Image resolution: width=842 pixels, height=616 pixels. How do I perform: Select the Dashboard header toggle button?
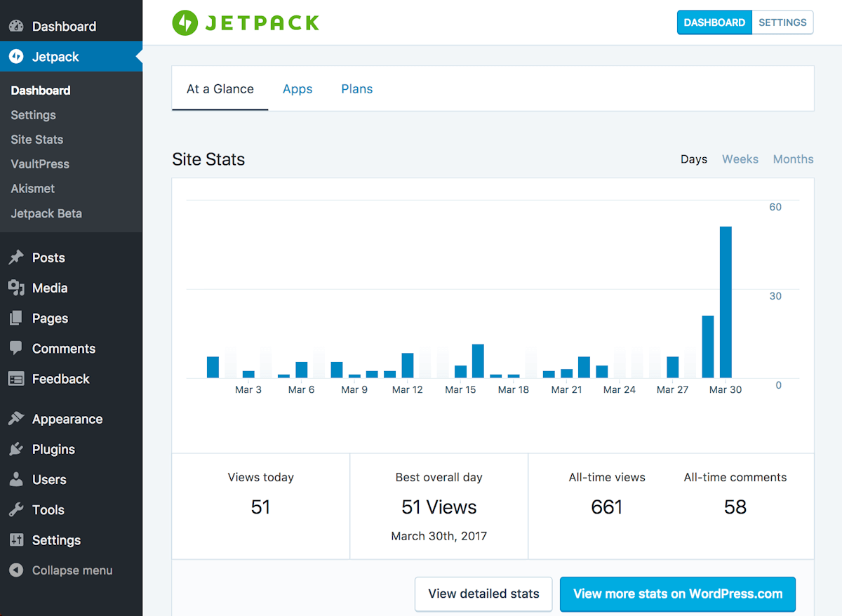[714, 22]
